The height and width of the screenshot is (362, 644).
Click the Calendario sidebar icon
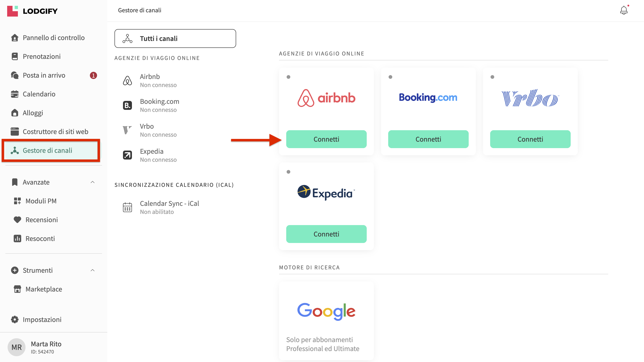click(x=15, y=94)
